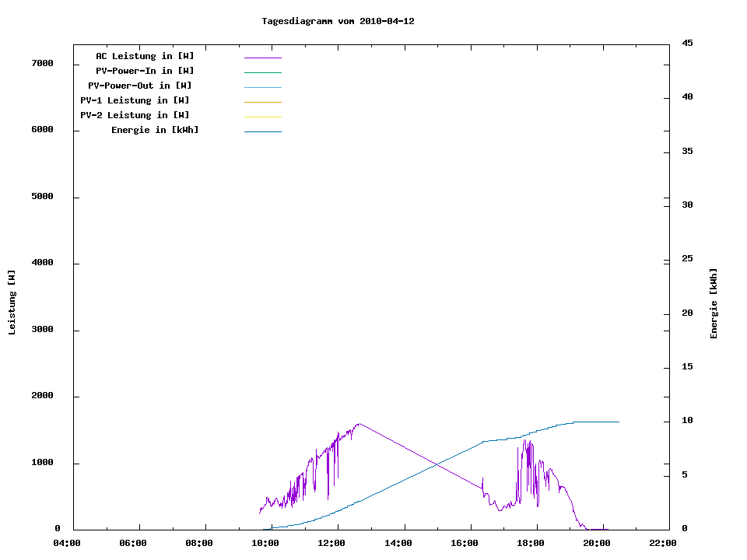Select the 2000 tick label on the power axis
This screenshot has height=560, width=747.
pos(42,396)
